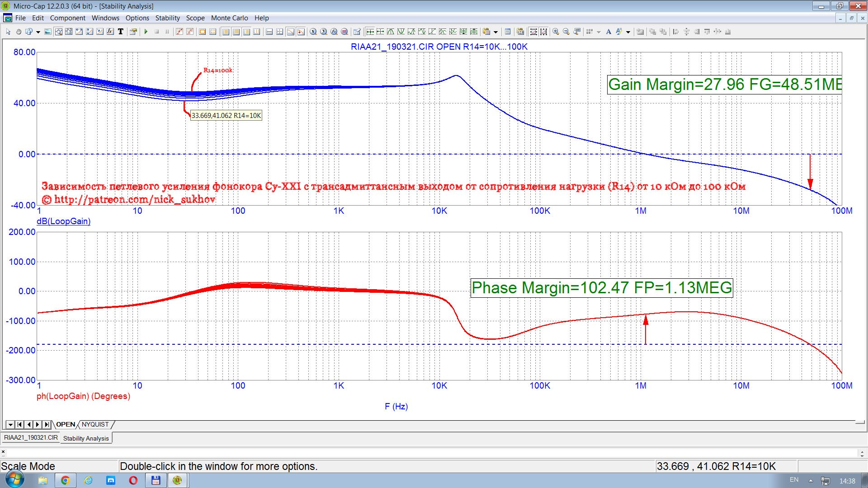Open the Properties toolbar icon

point(133,32)
